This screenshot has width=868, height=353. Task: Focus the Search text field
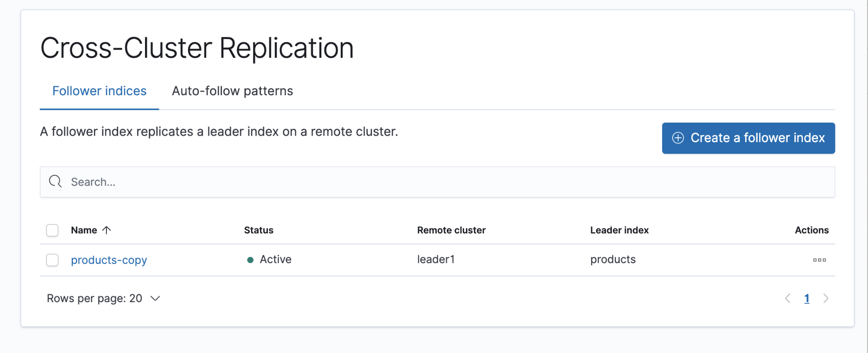click(434, 182)
